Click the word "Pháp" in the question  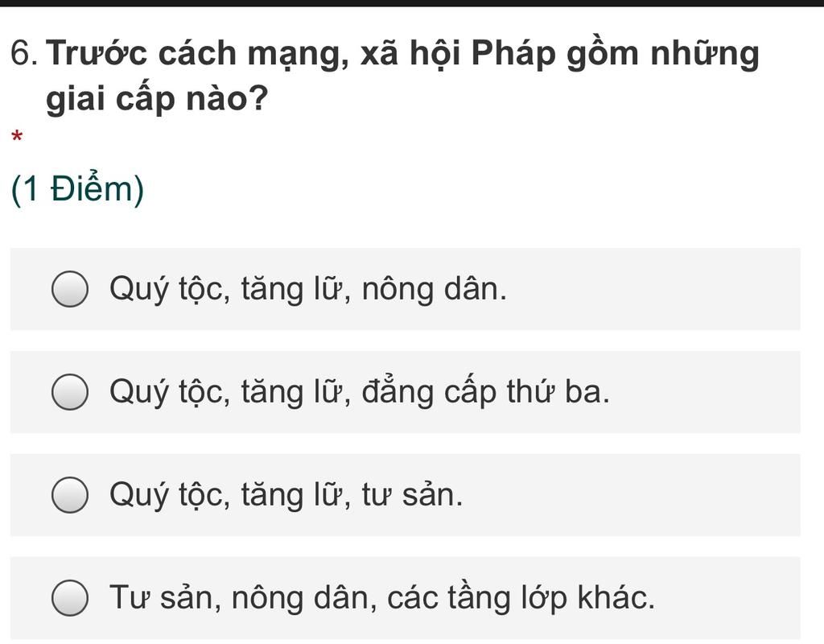coord(509,55)
